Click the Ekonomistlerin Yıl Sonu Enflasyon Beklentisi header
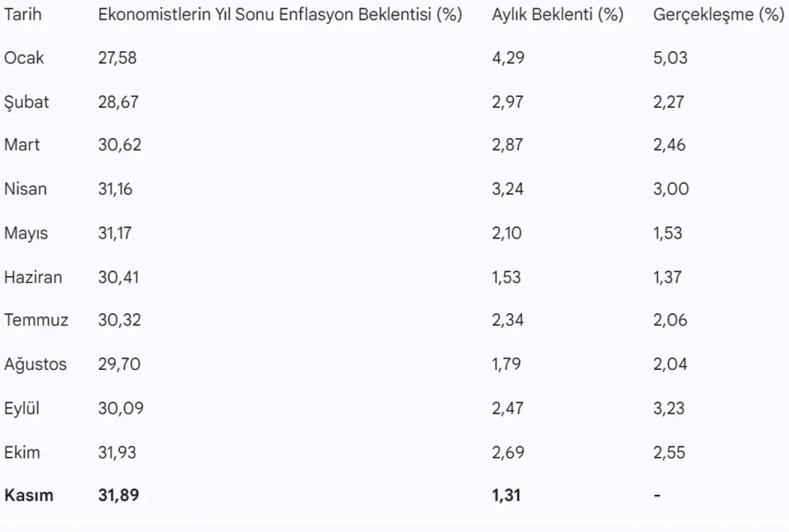This screenshot has height=532, width=789. click(280, 15)
